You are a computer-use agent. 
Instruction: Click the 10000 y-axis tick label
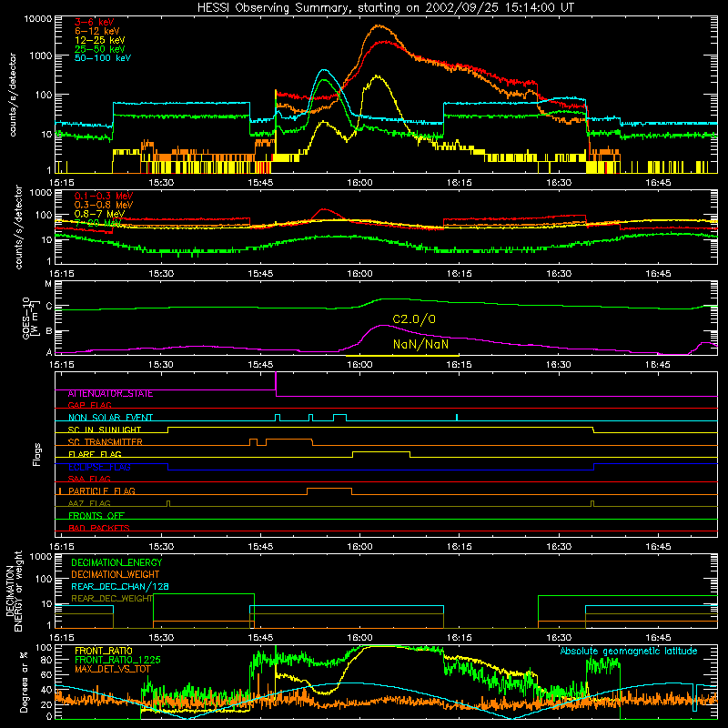[x=38, y=19]
